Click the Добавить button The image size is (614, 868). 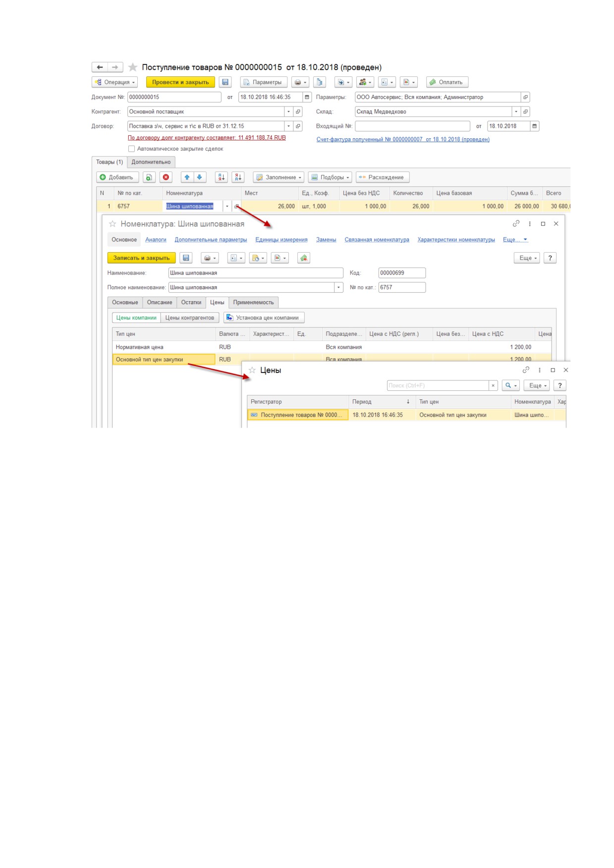coord(117,177)
